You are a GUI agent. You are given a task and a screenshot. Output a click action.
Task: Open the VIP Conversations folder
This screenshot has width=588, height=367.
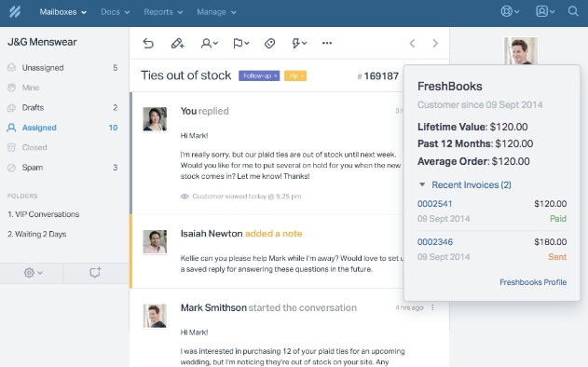44,214
